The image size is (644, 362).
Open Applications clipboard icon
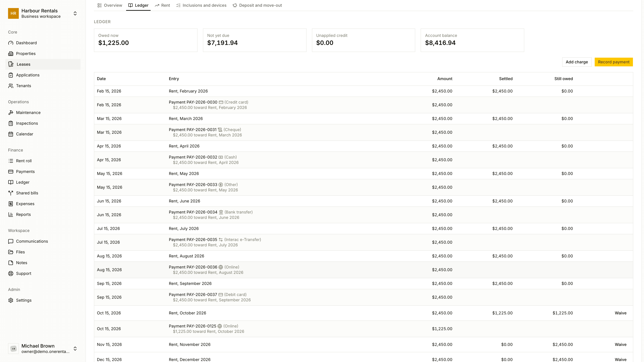11,75
